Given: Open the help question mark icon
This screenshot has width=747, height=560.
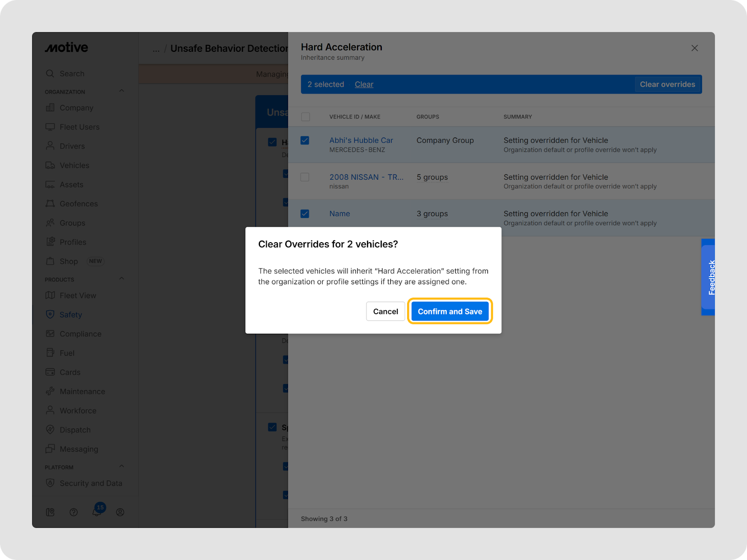Looking at the screenshot, I should pos(73,512).
